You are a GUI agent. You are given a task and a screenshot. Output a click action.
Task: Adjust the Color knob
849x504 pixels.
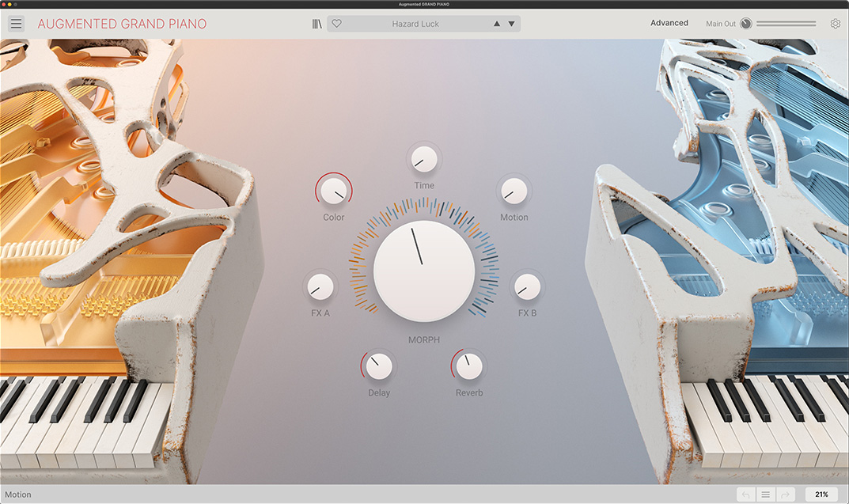pyautogui.click(x=333, y=191)
